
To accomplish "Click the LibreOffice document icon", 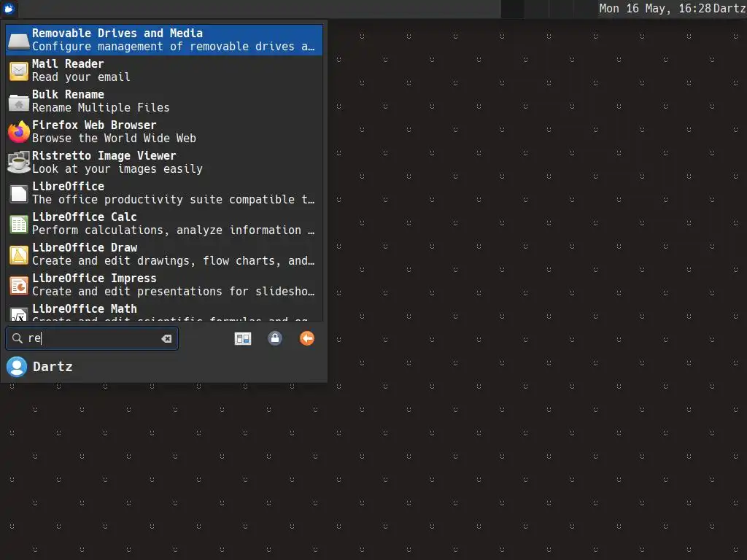I will 18,194.
